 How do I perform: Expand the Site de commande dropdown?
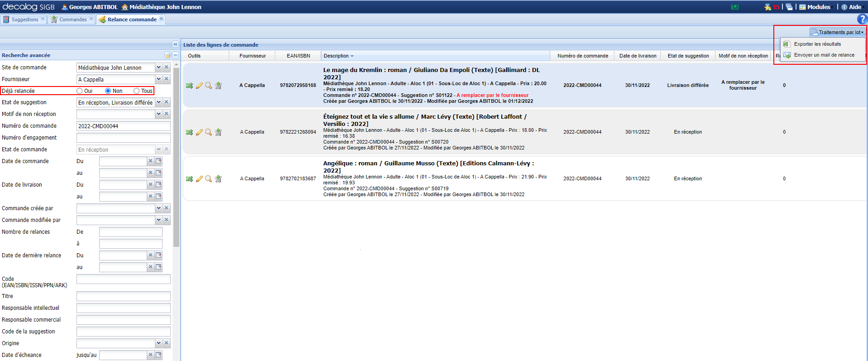pyautogui.click(x=158, y=67)
